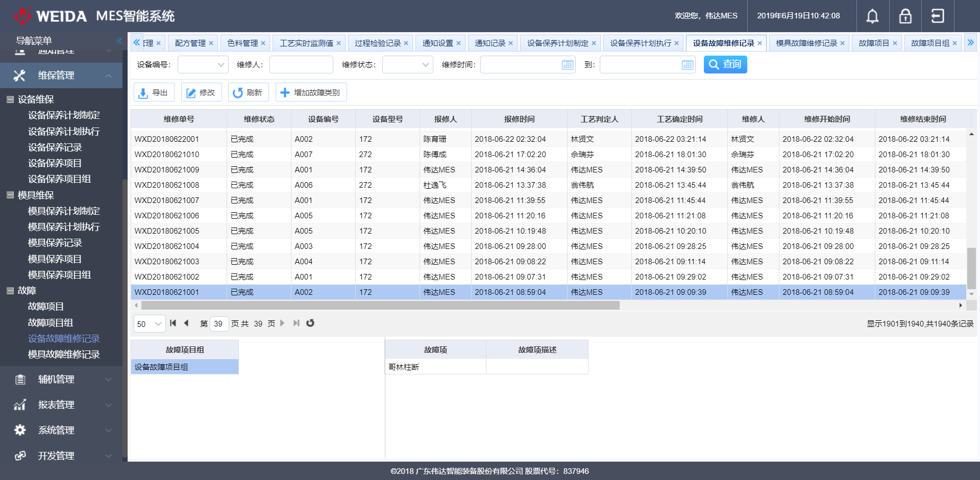Open the page size dropdown showing 50
Image resolution: width=980 pixels, height=480 pixels.
pos(158,324)
